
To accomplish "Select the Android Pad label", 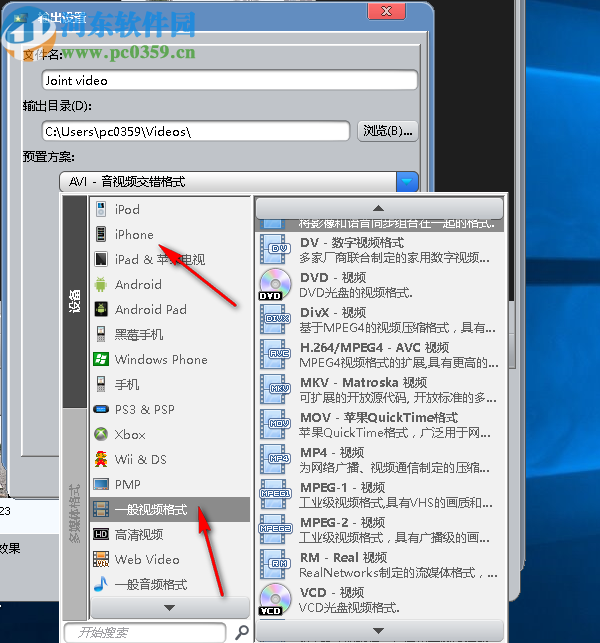I will pyautogui.click(x=151, y=309).
